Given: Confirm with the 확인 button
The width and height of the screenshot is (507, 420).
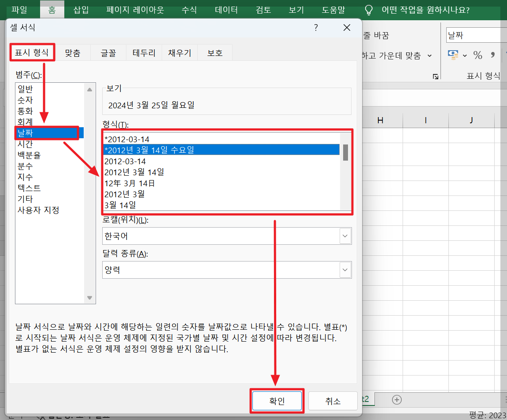Looking at the screenshot, I should (x=277, y=401).
